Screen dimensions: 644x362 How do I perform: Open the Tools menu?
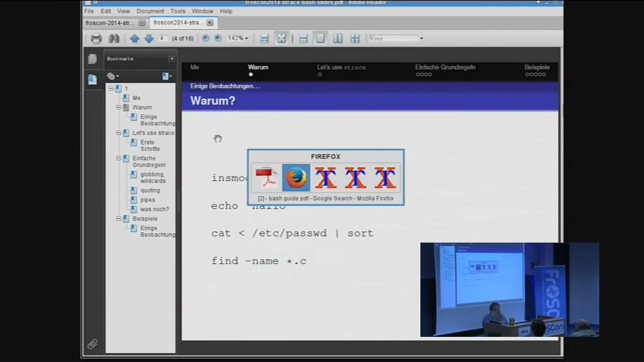[x=178, y=11]
